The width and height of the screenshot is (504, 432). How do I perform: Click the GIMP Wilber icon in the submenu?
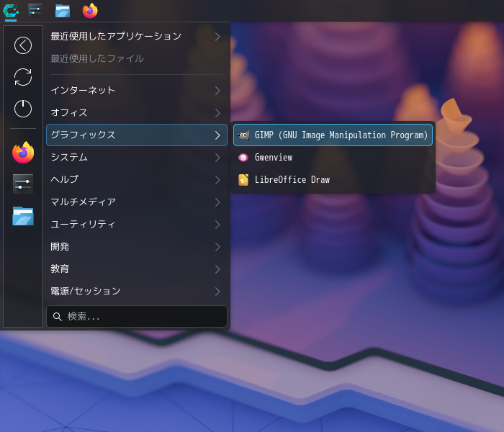click(243, 135)
